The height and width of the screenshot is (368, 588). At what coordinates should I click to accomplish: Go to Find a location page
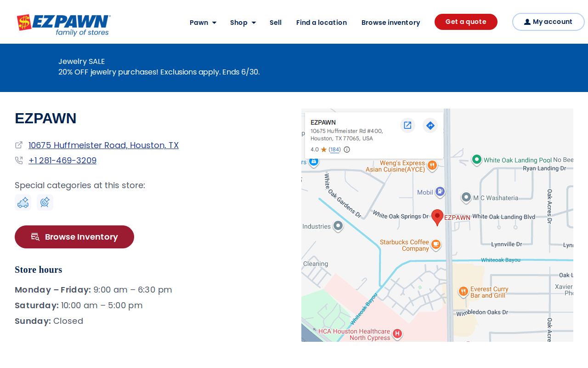(322, 23)
